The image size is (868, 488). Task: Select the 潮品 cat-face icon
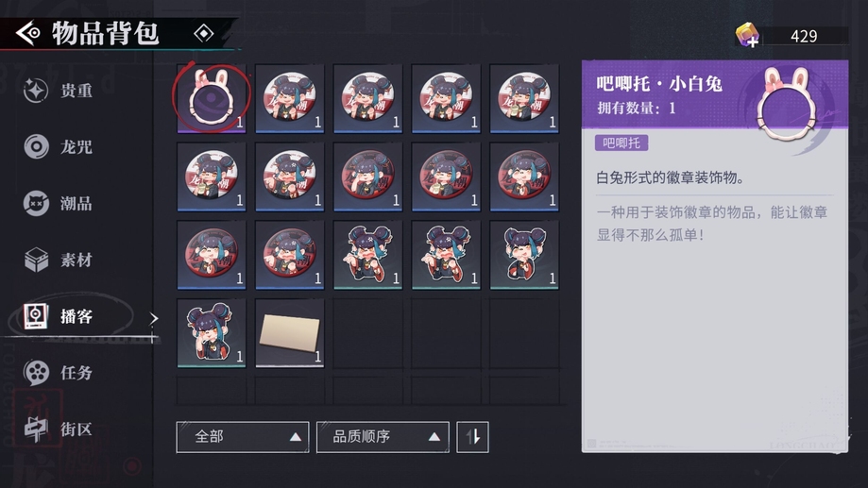click(36, 204)
